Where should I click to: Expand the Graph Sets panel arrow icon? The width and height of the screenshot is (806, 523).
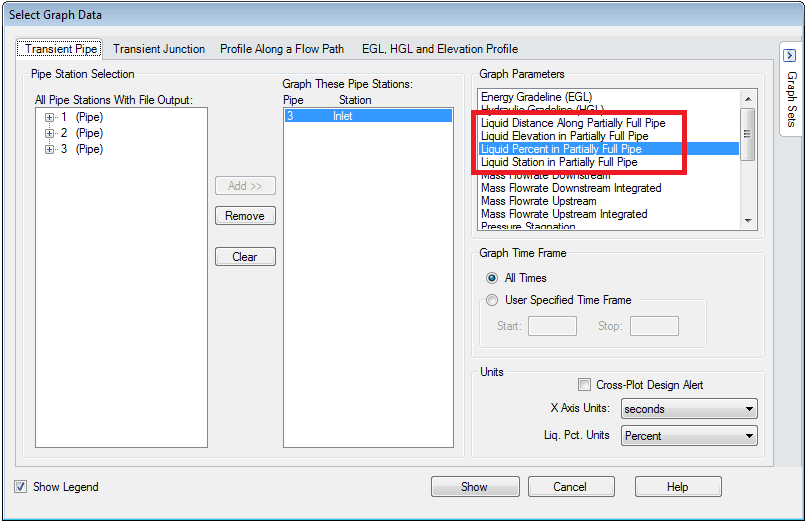pyautogui.click(x=790, y=56)
